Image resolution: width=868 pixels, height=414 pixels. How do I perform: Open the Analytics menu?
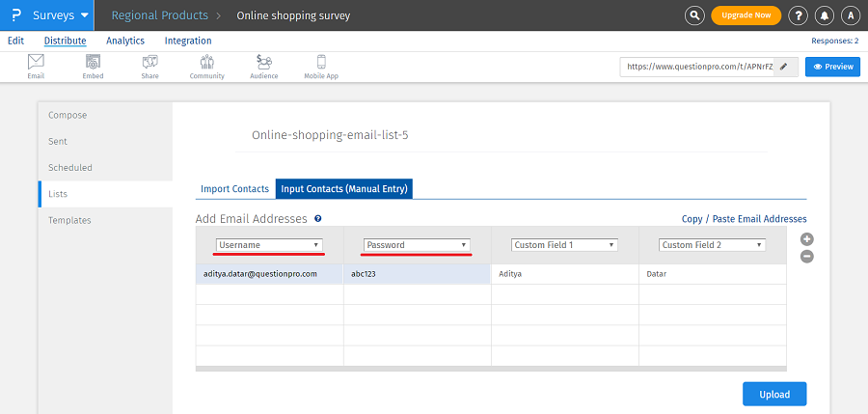[125, 41]
